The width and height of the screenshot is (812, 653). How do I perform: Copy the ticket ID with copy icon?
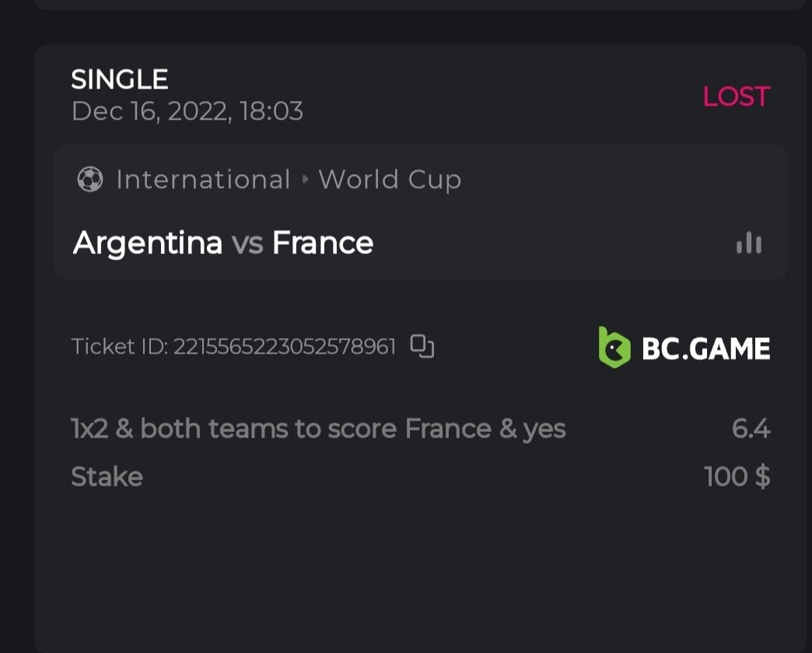pos(422,346)
